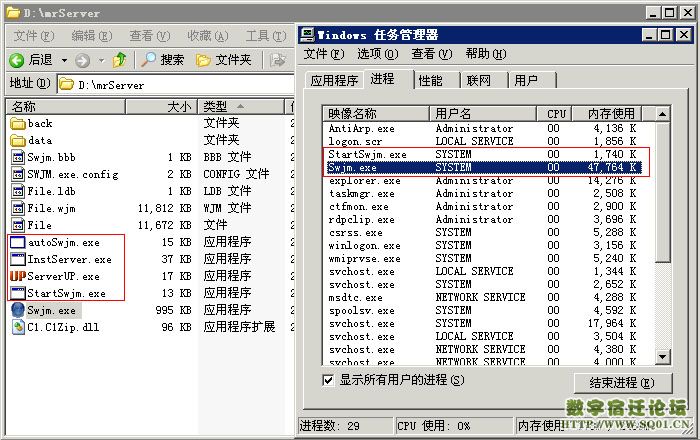Sort processes by Image Name (映像名称) column
Viewport: 700px width, 440px height.
(375, 114)
